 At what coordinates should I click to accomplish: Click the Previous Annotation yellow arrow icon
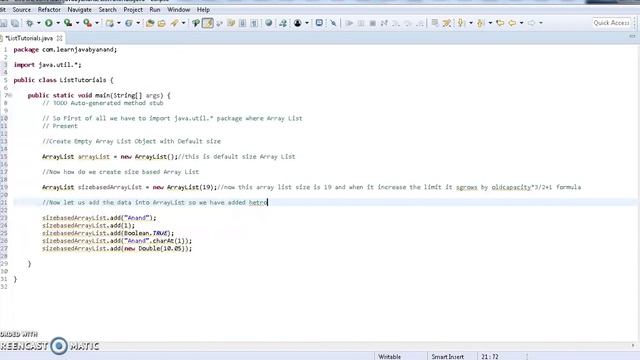pyautogui.click(x=480, y=23)
